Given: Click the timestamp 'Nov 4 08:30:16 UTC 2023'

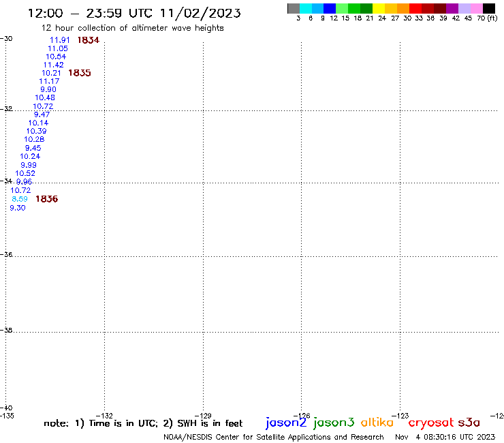Looking at the screenshot, I should [445, 438].
